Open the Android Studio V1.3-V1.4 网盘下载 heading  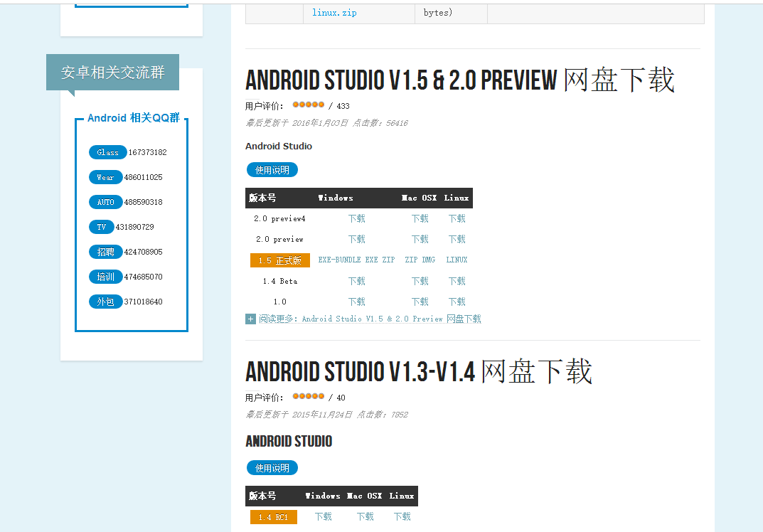(419, 372)
